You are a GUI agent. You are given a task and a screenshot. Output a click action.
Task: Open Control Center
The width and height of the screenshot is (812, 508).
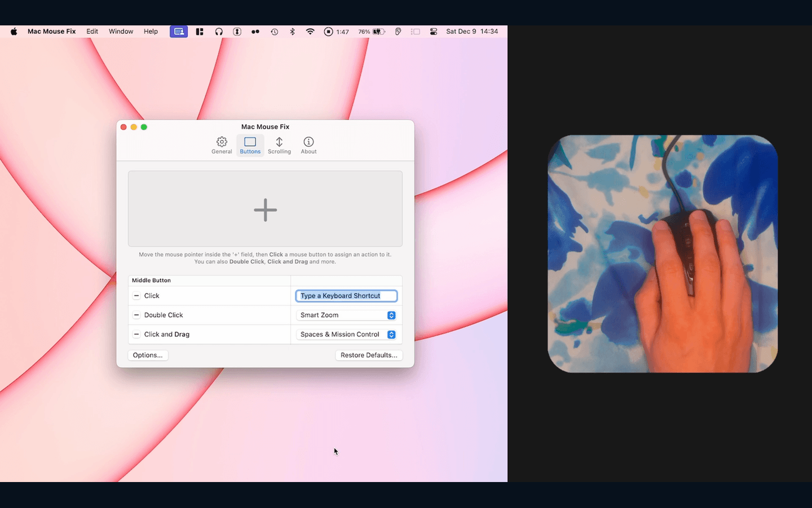pyautogui.click(x=434, y=32)
